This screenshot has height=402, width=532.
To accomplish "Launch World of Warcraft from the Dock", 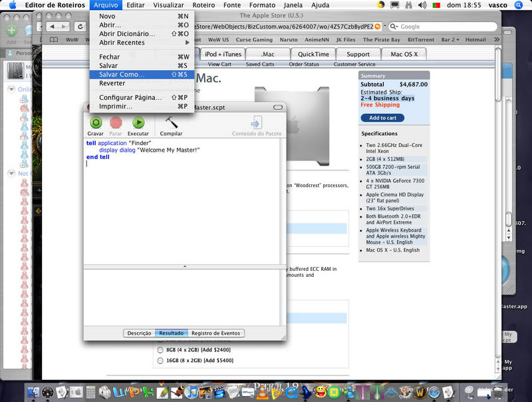I will [x=420, y=392].
